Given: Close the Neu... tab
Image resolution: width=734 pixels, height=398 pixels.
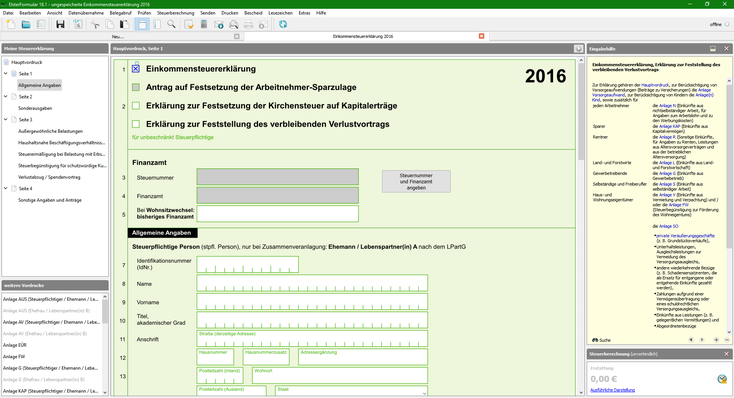Looking at the screenshot, I should (x=237, y=36).
